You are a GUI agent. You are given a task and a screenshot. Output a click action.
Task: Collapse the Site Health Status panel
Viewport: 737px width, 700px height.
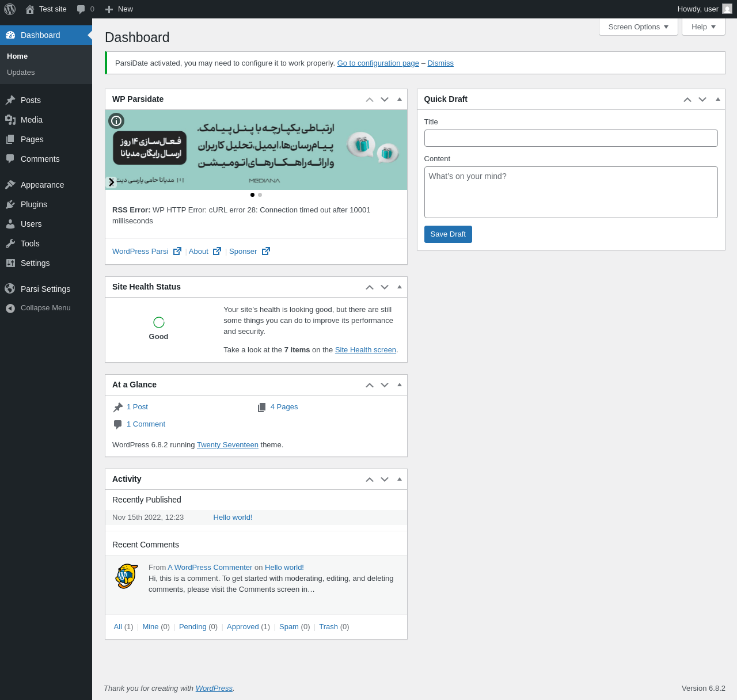tap(400, 287)
